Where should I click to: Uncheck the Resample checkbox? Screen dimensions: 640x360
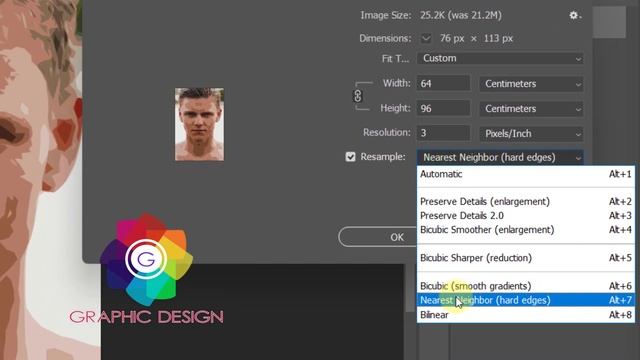click(350, 157)
